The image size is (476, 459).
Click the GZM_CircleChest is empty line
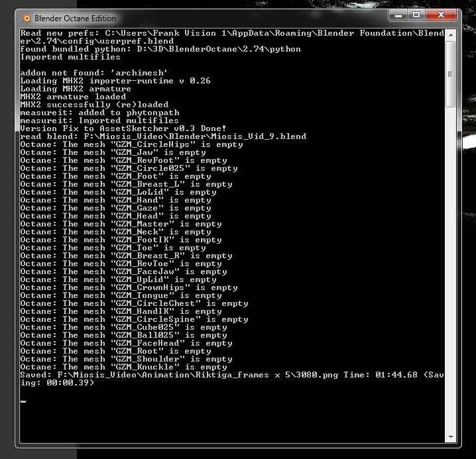tap(134, 303)
